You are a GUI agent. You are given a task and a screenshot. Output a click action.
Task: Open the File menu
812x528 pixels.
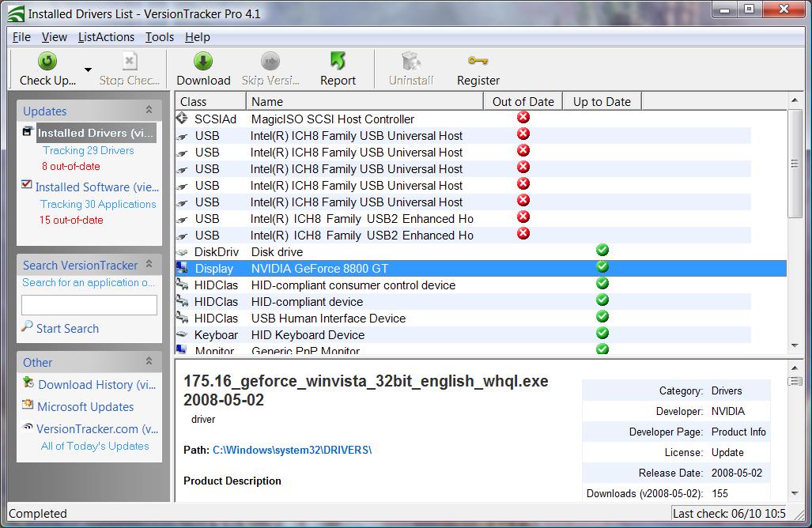(x=21, y=37)
